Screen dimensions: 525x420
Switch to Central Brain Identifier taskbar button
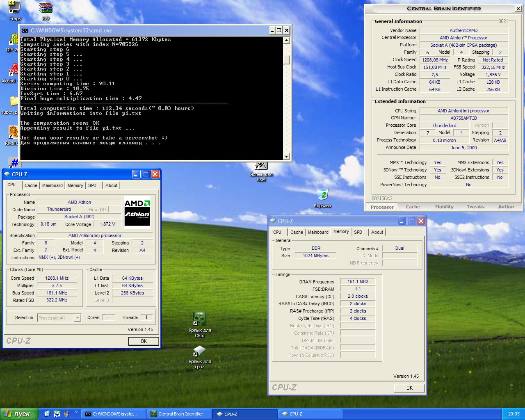(180, 414)
